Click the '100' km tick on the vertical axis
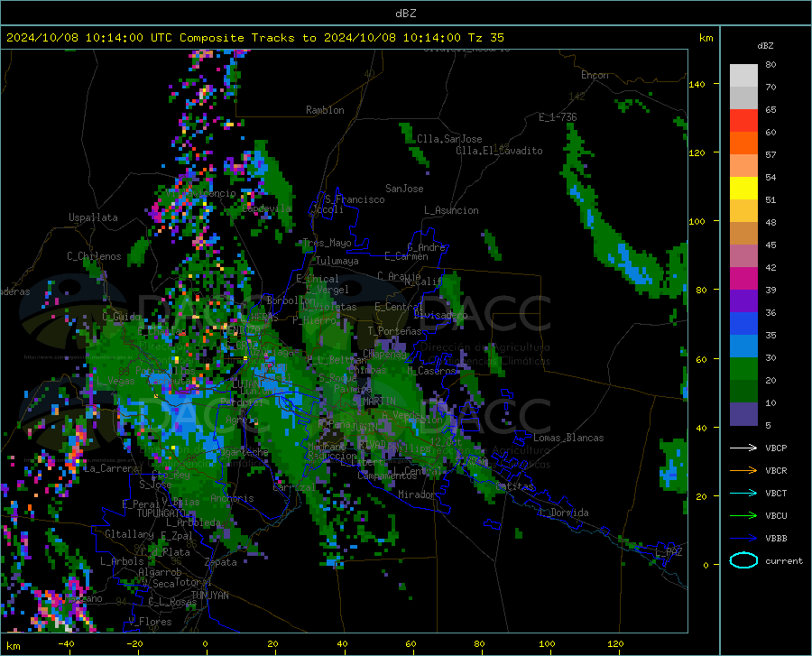The height and width of the screenshot is (656, 812). click(697, 222)
